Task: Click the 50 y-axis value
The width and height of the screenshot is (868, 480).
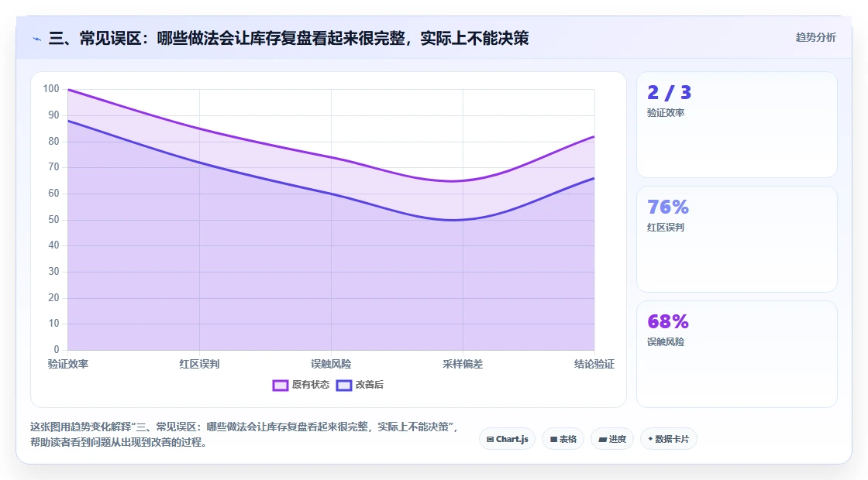Action: pyautogui.click(x=53, y=220)
